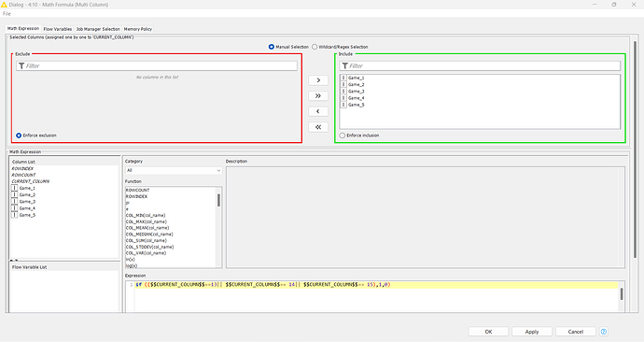Select ROWINDEX in the Function list
Screen dimensions: 644x342
point(136,196)
